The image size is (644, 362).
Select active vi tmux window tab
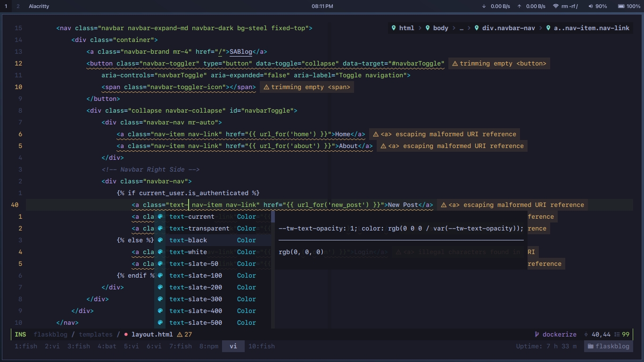pos(233,346)
